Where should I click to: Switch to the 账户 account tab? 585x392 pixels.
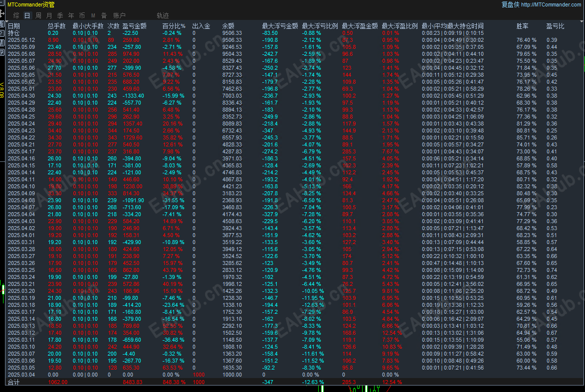(119, 15)
